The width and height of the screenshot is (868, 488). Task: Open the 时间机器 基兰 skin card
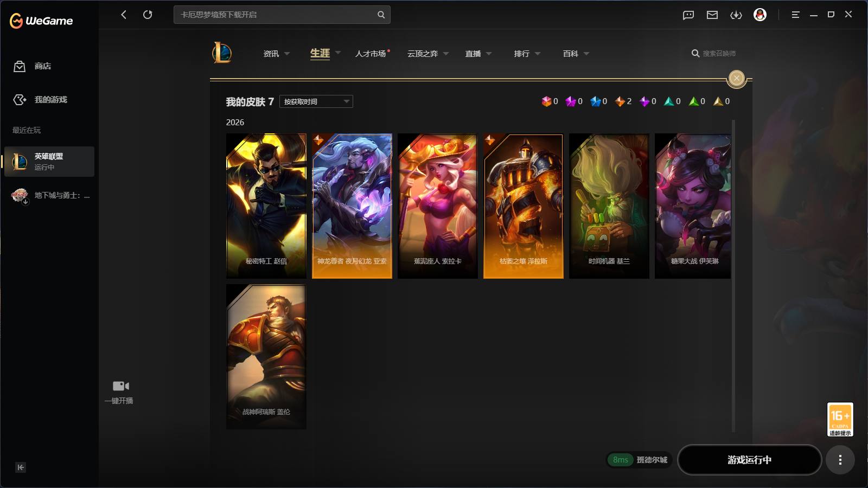coord(609,206)
